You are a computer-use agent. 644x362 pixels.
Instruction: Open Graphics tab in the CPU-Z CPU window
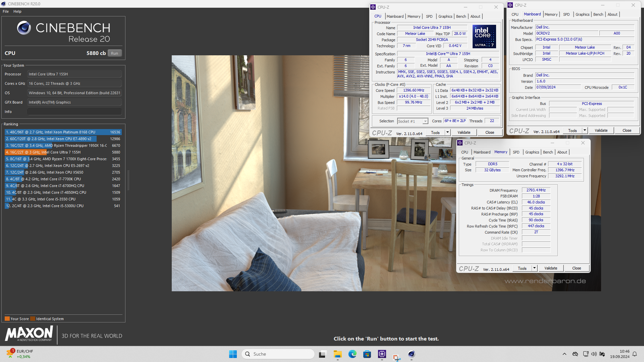pos(445,16)
